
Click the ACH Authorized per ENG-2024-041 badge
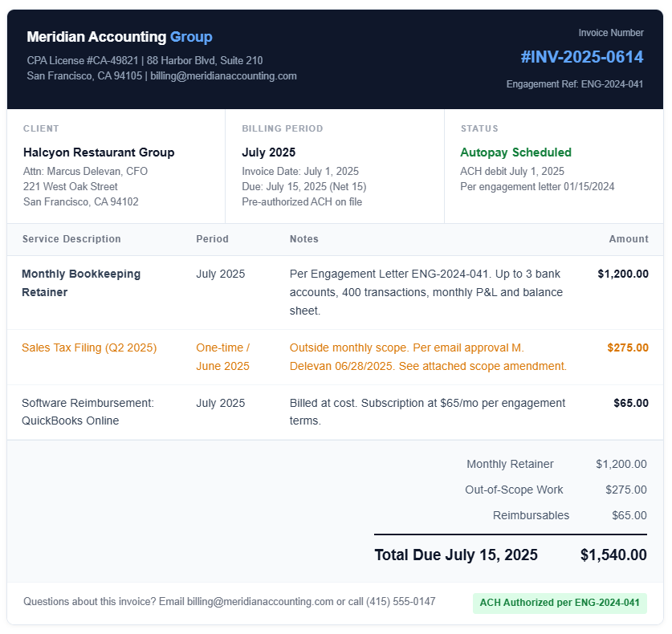[x=560, y=603]
